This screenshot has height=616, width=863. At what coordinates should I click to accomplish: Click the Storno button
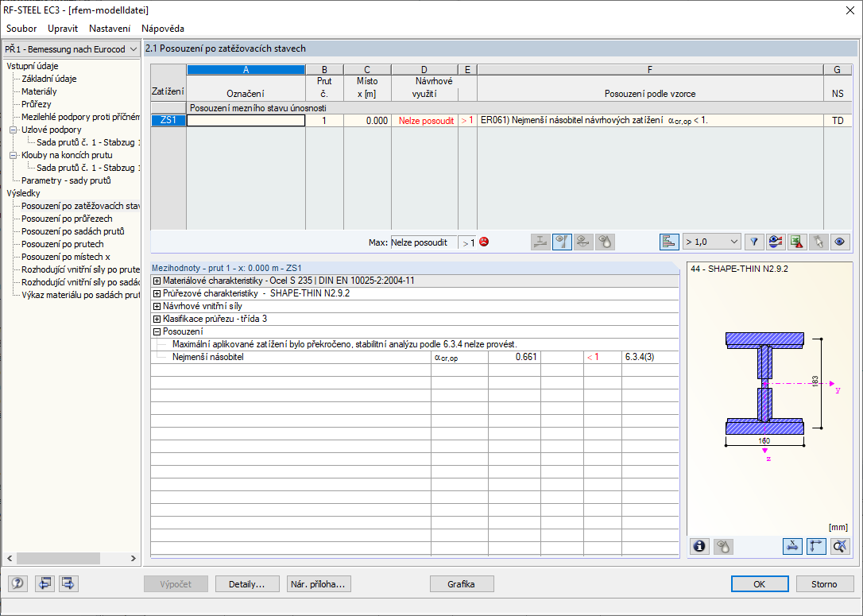824,584
